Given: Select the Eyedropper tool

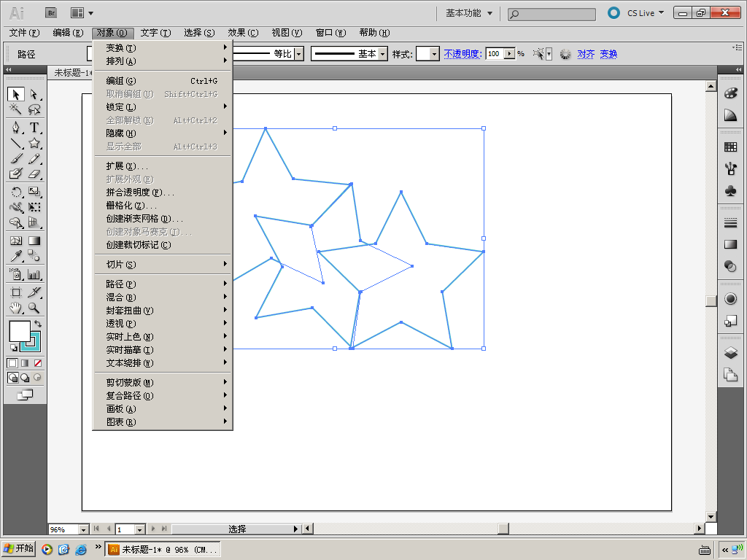Looking at the screenshot, I should tap(16, 256).
